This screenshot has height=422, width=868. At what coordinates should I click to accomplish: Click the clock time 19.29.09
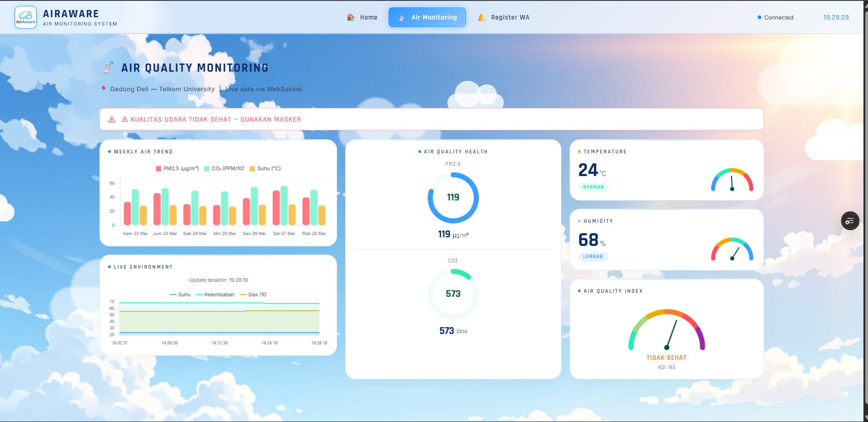click(836, 17)
